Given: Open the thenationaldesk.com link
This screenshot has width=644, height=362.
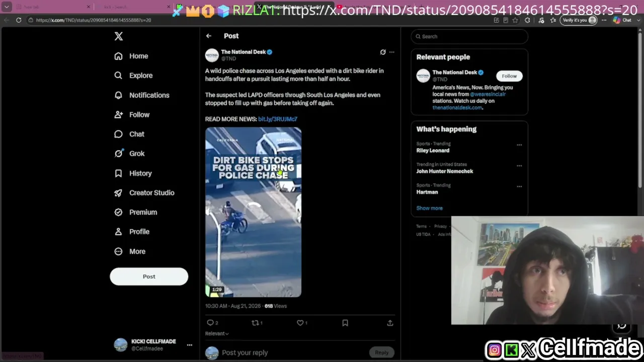Looking at the screenshot, I should coord(457,108).
